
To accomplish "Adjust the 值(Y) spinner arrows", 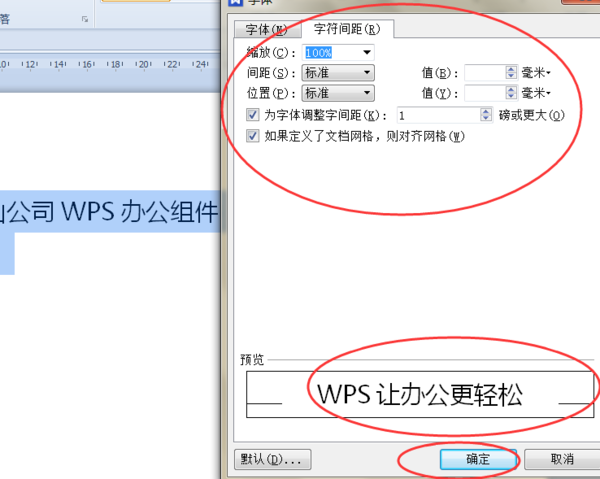I will point(511,93).
